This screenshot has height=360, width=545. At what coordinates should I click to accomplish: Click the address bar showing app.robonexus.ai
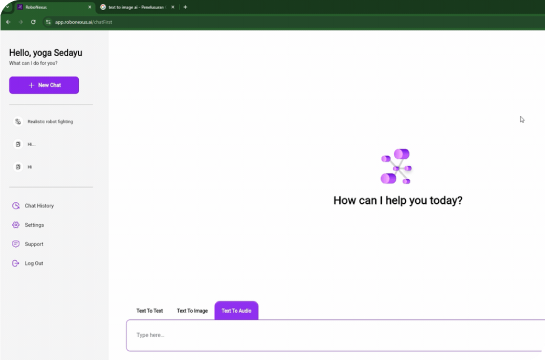click(x=83, y=22)
